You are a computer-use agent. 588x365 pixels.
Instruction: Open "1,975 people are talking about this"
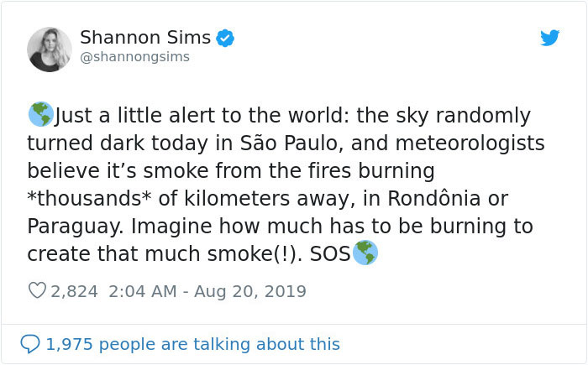click(x=192, y=344)
